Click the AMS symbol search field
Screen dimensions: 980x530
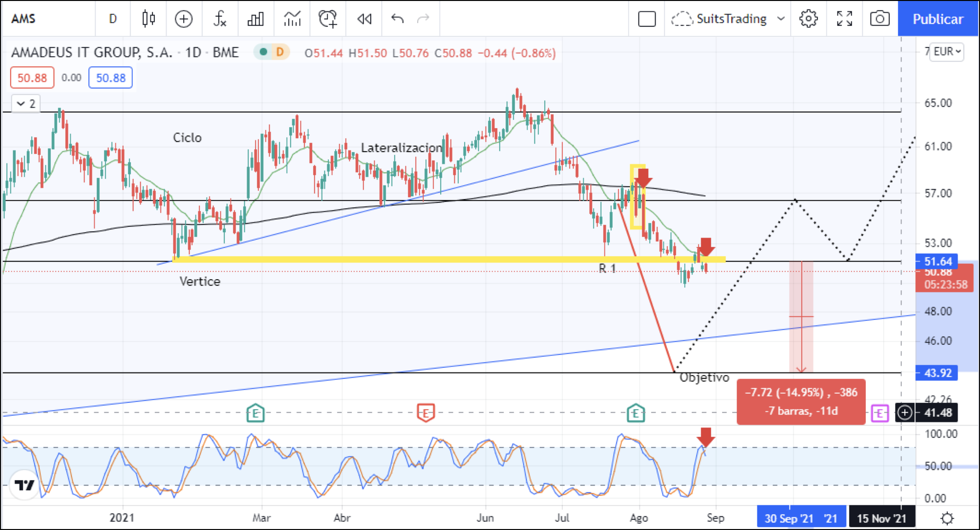[24, 19]
